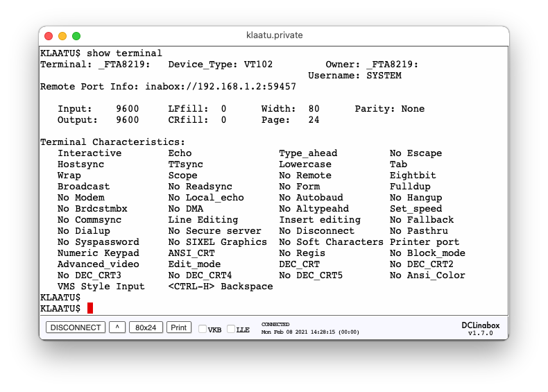Click the 'No Syspassword' characteristic
The image size is (548, 392).
pos(99,242)
